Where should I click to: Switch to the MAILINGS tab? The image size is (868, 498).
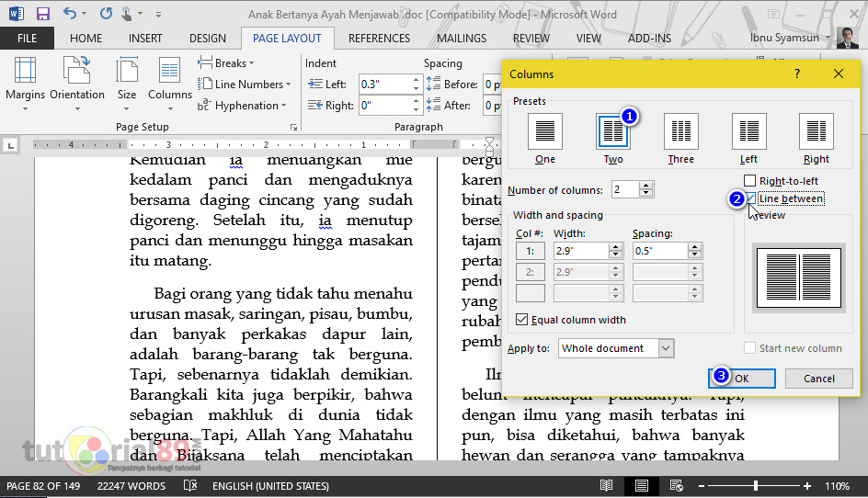point(462,39)
